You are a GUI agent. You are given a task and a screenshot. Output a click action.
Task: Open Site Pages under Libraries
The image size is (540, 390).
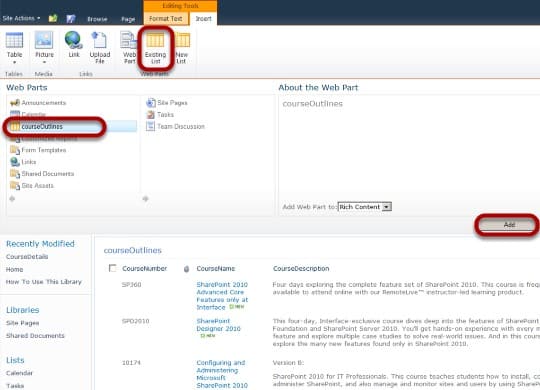click(x=22, y=323)
